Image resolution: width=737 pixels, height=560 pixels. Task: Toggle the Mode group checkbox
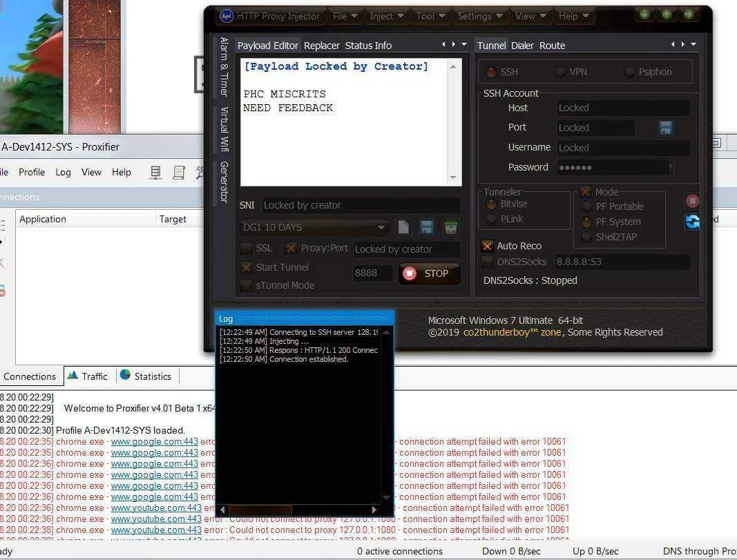[585, 192]
